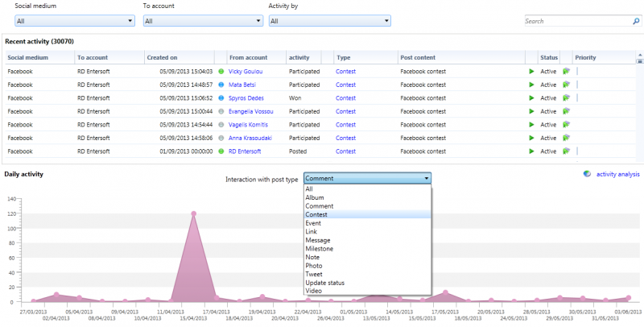Click green play arrow in Vagelis Komitis row
The width and height of the screenshot is (644, 327).
(531, 125)
